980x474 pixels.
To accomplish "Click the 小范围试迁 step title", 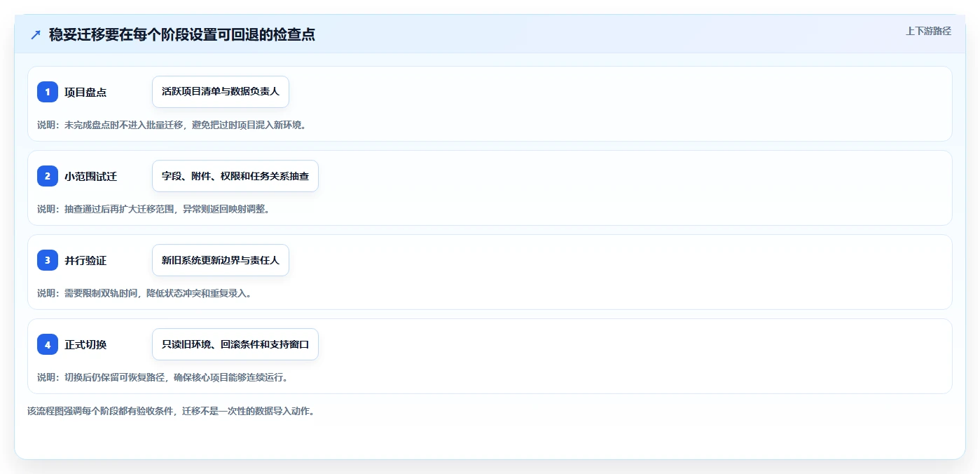I will pos(90,176).
